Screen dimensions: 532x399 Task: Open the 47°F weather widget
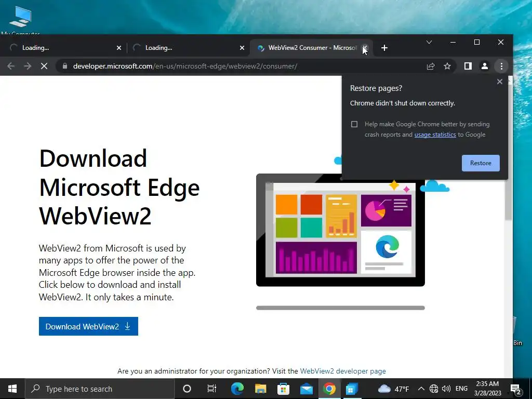click(x=394, y=389)
